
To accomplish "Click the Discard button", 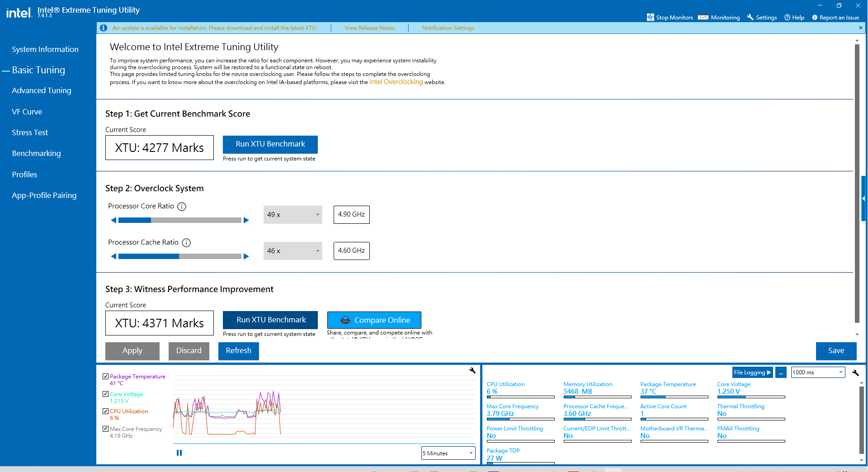I will 189,351.
